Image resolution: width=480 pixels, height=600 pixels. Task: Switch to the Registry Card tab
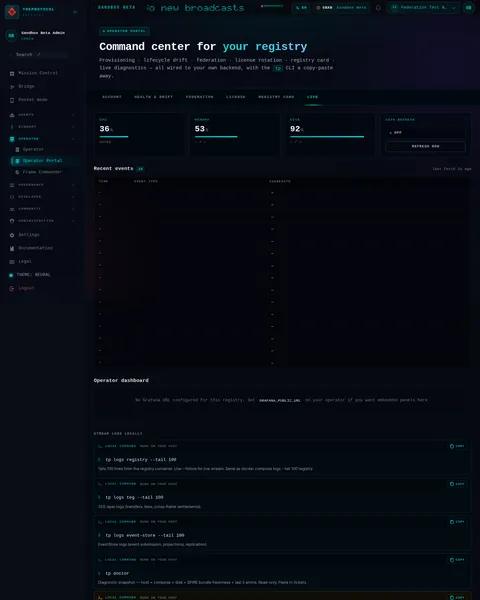[x=276, y=97]
